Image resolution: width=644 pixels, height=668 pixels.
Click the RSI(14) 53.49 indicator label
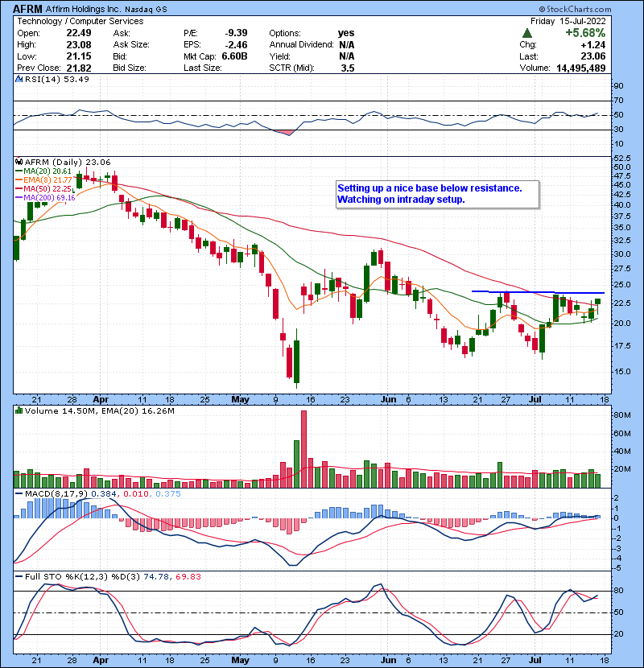click(56, 79)
